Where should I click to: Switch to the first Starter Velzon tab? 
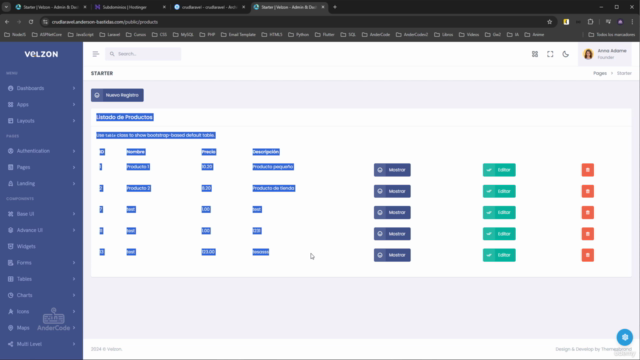51,7
